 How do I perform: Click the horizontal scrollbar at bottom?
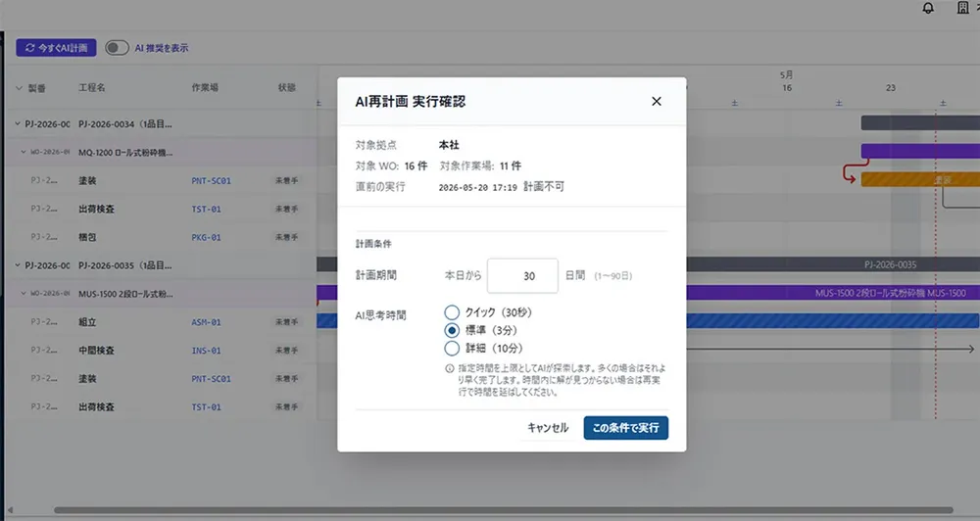click(503, 510)
